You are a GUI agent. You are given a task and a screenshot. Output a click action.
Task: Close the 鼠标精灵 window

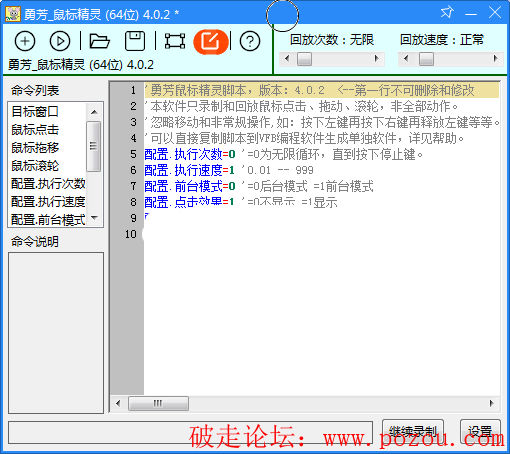click(x=495, y=13)
